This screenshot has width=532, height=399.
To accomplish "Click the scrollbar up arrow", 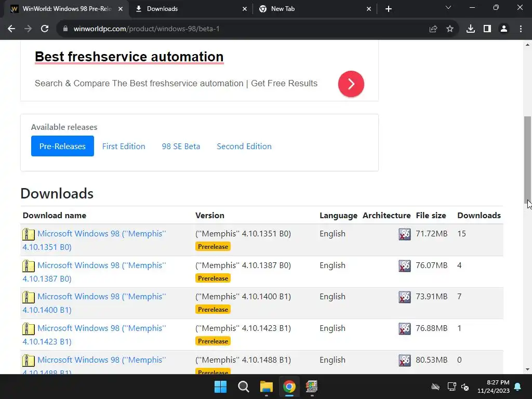I will click(528, 45).
